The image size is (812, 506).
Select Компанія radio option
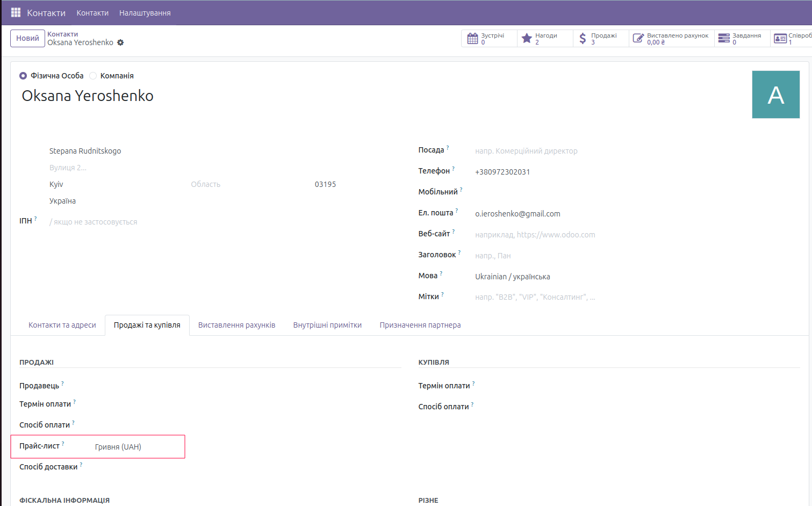(93, 76)
